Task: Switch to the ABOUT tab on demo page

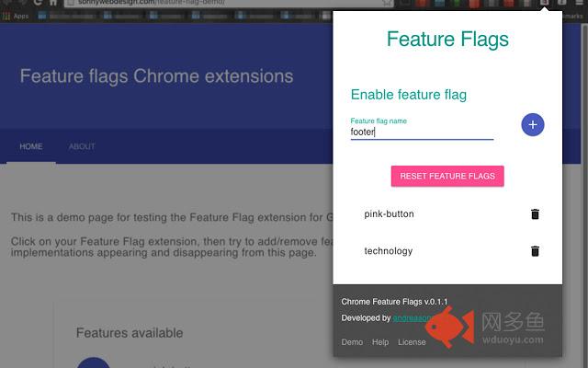Action: point(82,146)
